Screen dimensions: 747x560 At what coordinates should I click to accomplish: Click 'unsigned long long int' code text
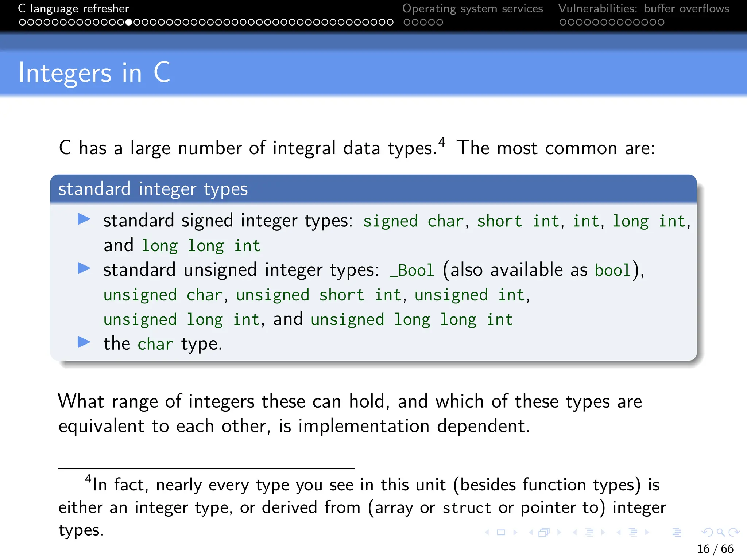[412, 320]
